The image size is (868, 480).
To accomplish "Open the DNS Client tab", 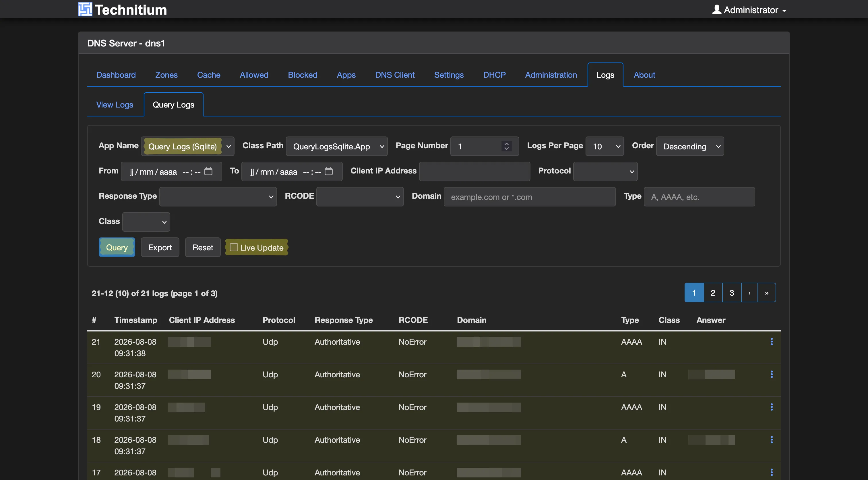I will [x=395, y=75].
